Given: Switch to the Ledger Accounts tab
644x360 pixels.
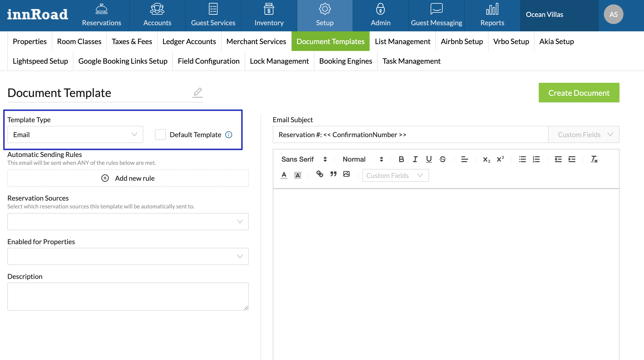Looking at the screenshot, I should click(x=189, y=41).
